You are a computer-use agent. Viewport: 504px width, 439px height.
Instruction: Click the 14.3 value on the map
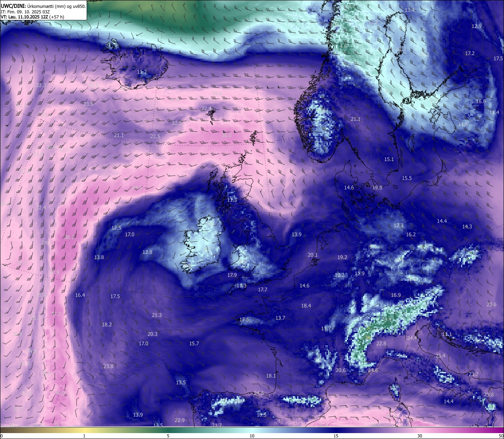467,226
